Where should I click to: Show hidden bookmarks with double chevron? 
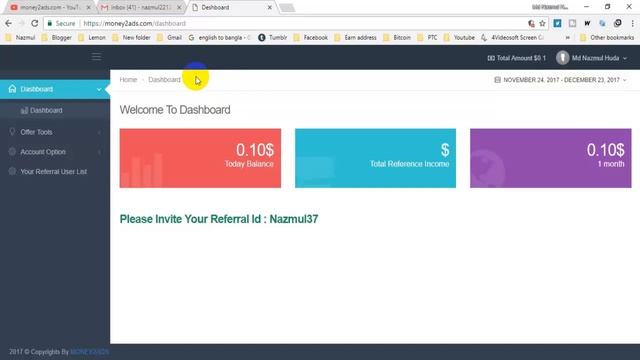567,38
